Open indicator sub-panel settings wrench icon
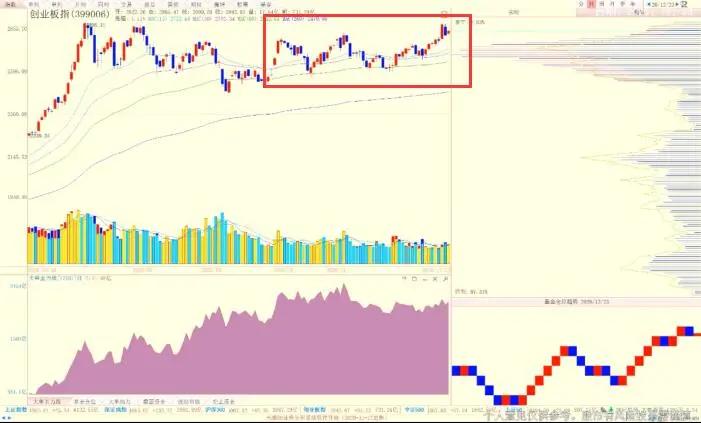This screenshot has height=423, width=701. pyautogui.click(x=445, y=279)
